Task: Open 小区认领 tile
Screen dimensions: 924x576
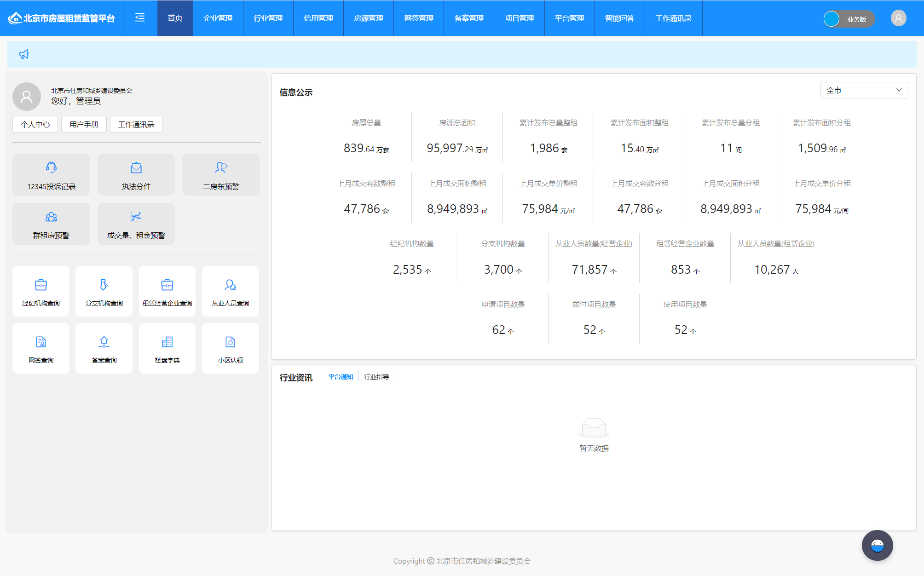Action: coord(231,348)
